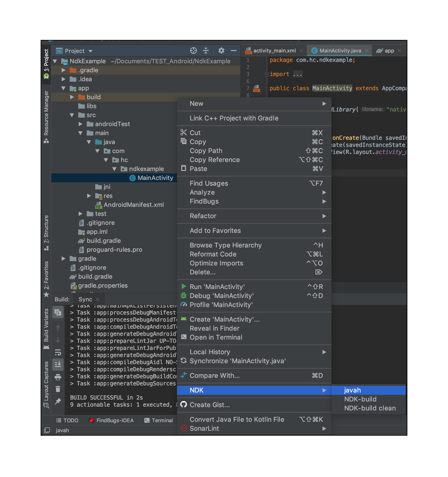Expand the test folder
The height and width of the screenshot is (477, 448).
point(80,214)
